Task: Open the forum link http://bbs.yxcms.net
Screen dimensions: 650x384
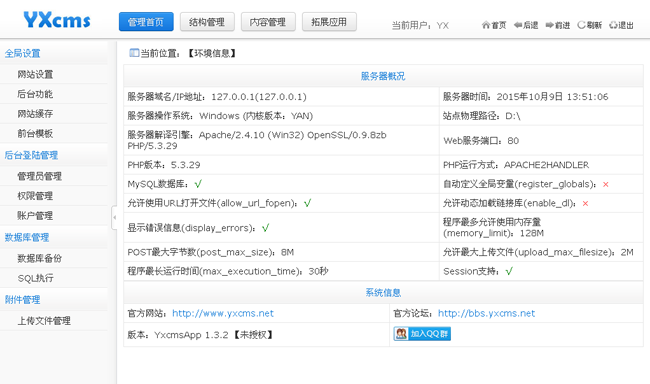Action: tap(487, 314)
